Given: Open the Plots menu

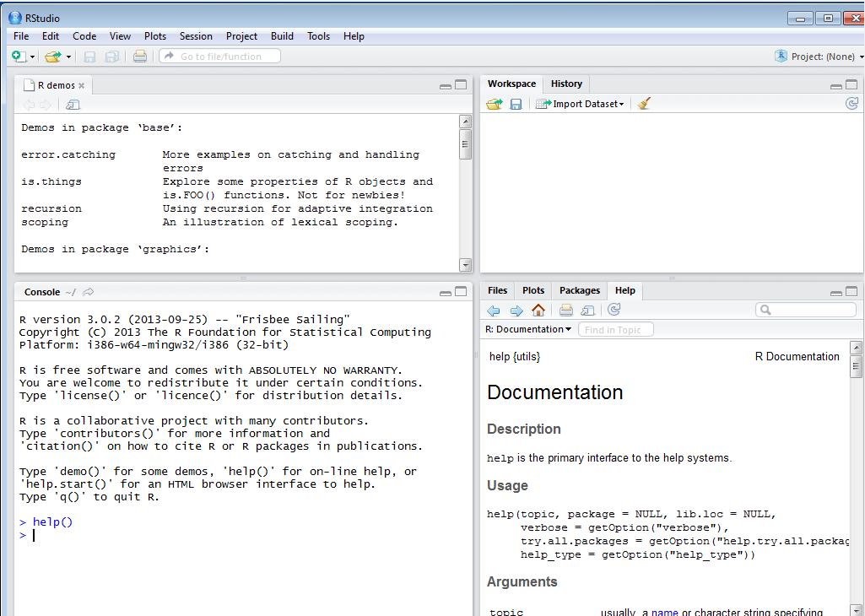Looking at the screenshot, I should 155,35.
